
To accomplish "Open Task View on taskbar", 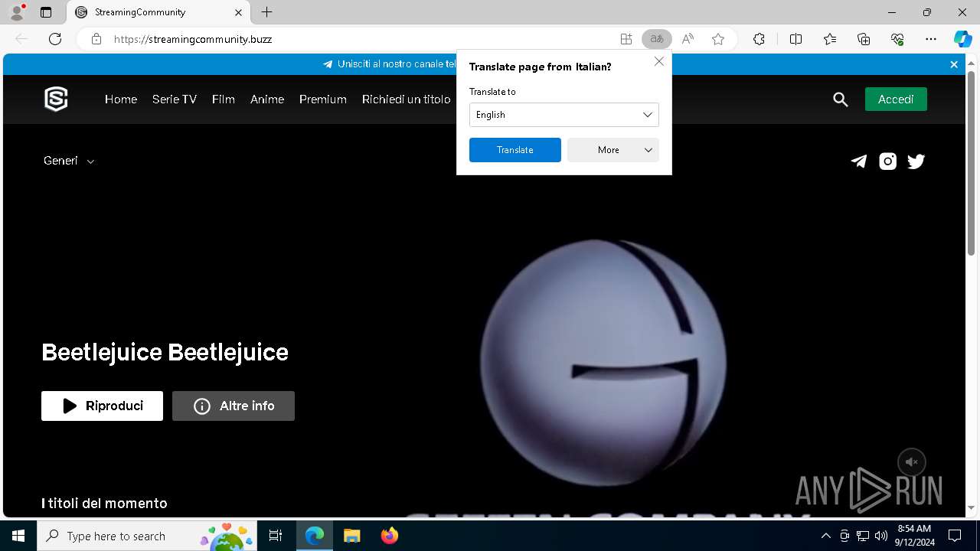I will [x=276, y=536].
